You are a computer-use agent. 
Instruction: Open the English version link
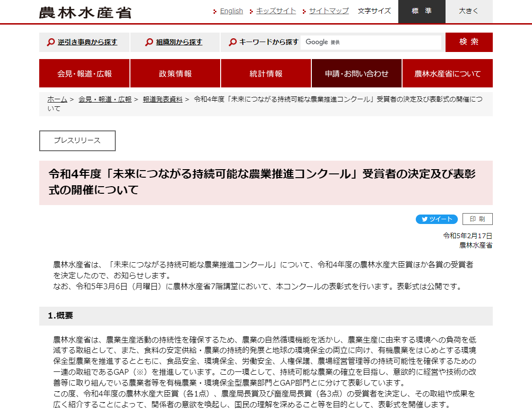coord(231,11)
